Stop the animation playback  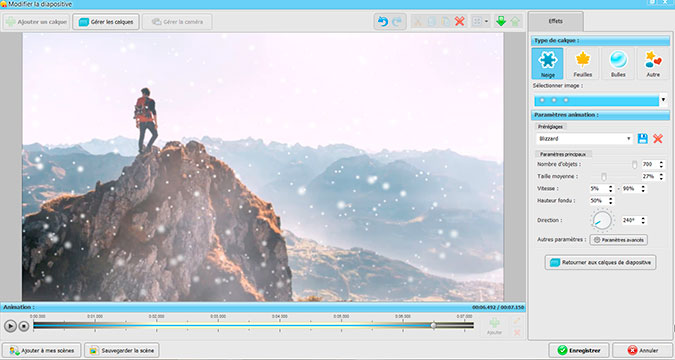coord(24,326)
